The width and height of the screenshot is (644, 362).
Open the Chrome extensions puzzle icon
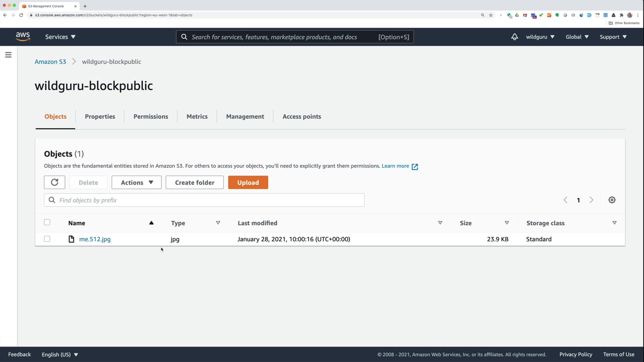click(621, 15)
